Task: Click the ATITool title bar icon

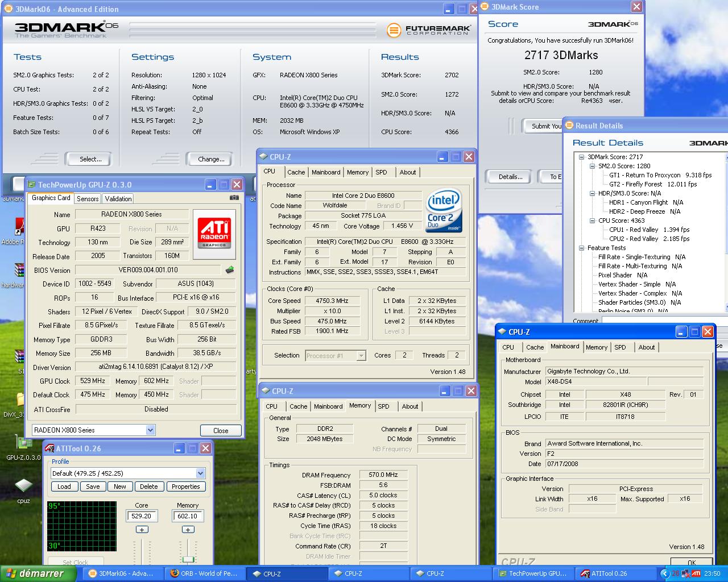Action: 49,448
